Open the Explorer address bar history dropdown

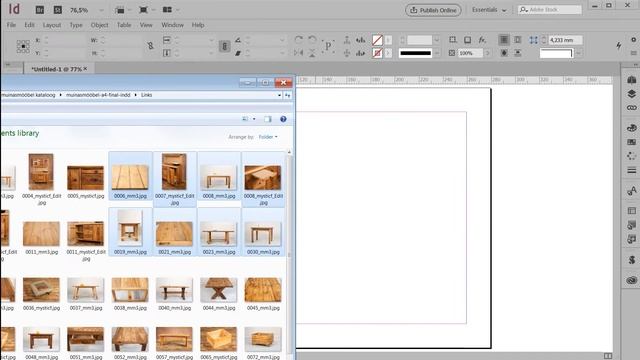[x=279, y=95]
